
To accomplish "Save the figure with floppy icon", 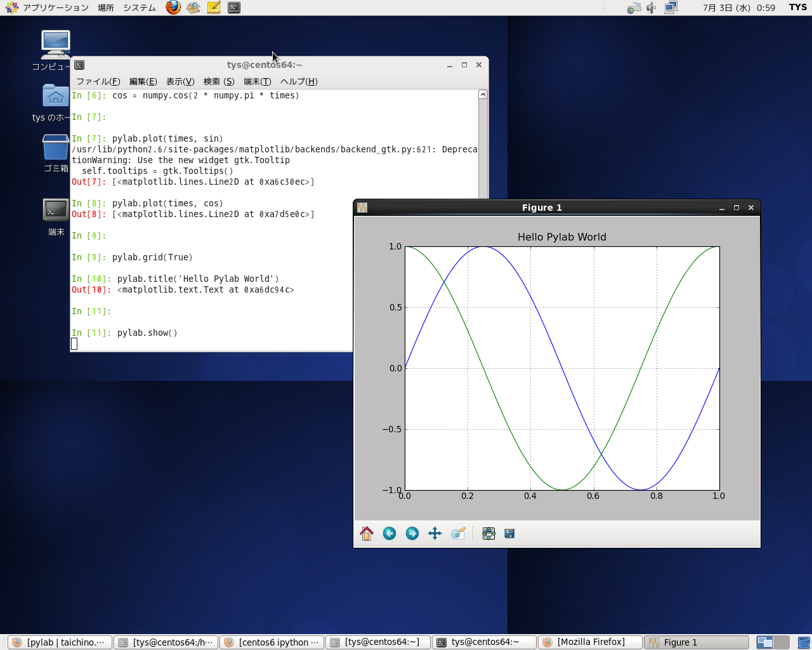I will coord(509,534).
